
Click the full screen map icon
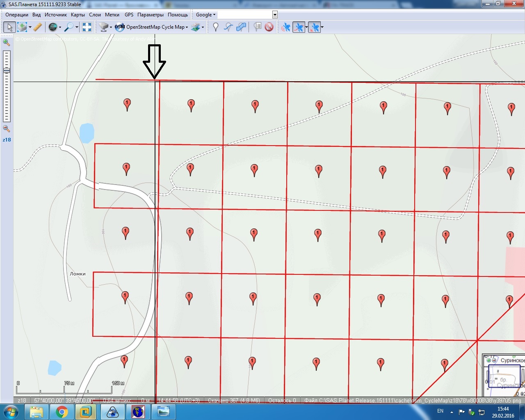coord(87,27)
